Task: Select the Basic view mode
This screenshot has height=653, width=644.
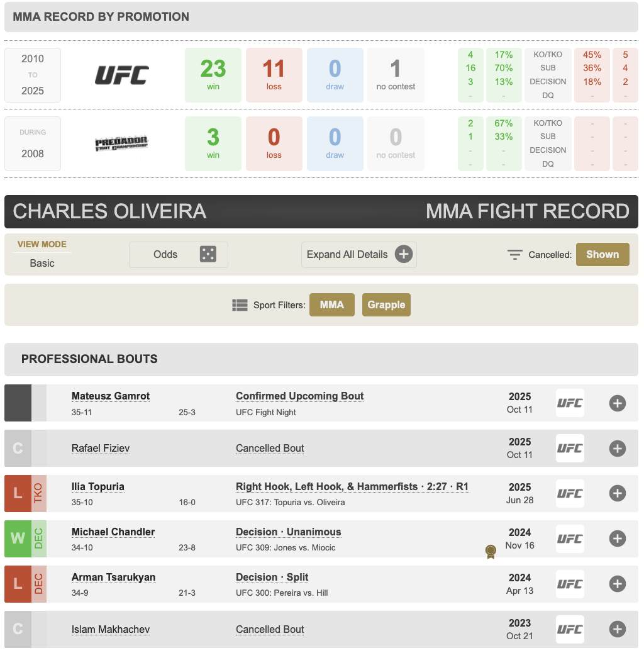Action: (42, 263)
